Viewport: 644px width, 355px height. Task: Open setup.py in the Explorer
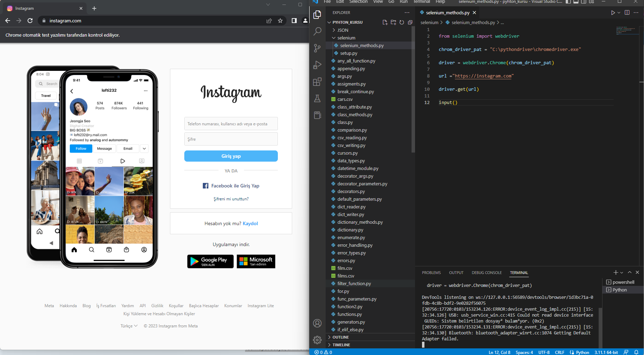[x=349, y=53]
